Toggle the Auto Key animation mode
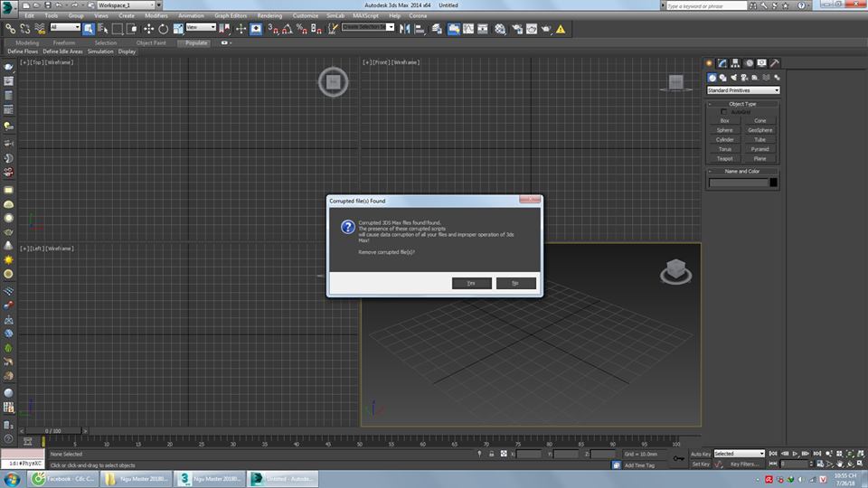This screenshot has height=488, width=868. click(x=700, y=453)
